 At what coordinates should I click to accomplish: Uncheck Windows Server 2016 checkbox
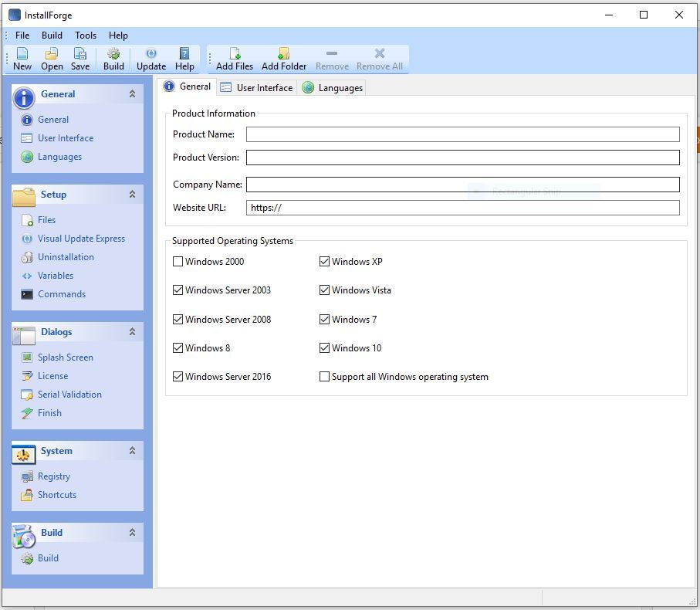coord(178,377)
